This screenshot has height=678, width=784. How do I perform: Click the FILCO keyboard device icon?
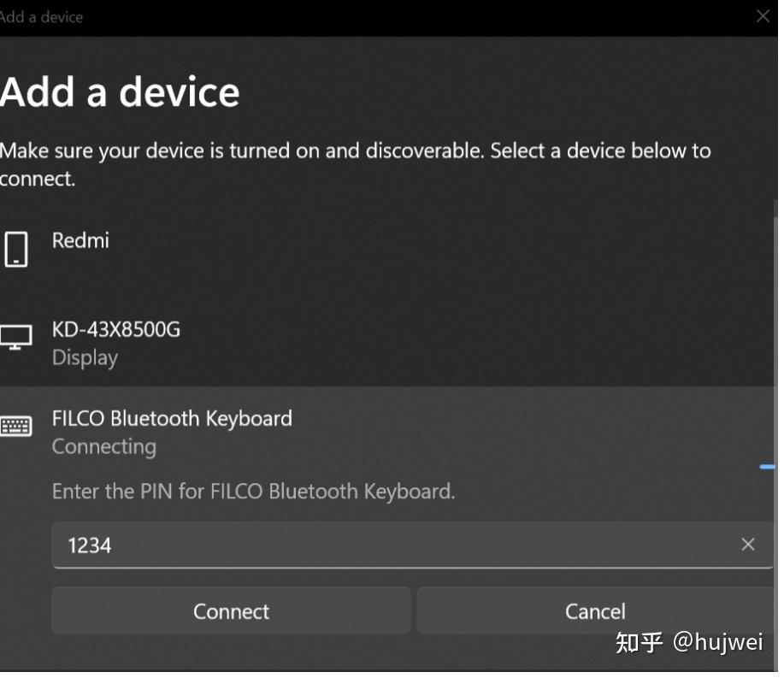(16, 426)
